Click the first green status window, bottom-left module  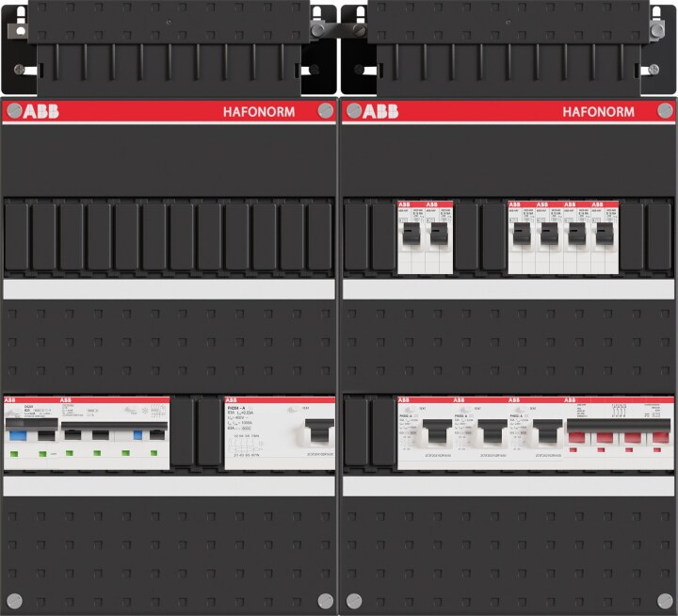[13, 453]
